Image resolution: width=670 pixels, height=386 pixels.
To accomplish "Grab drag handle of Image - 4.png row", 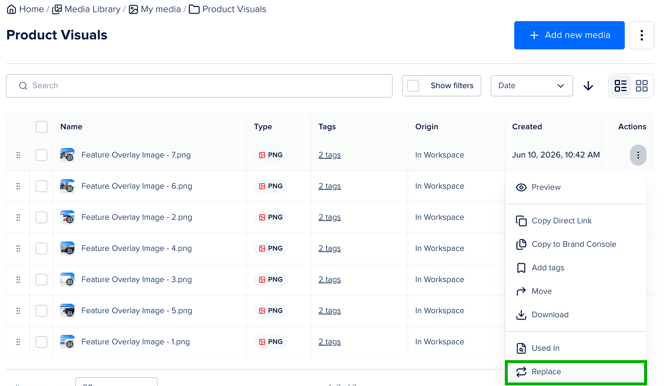I will pos(18,248).
